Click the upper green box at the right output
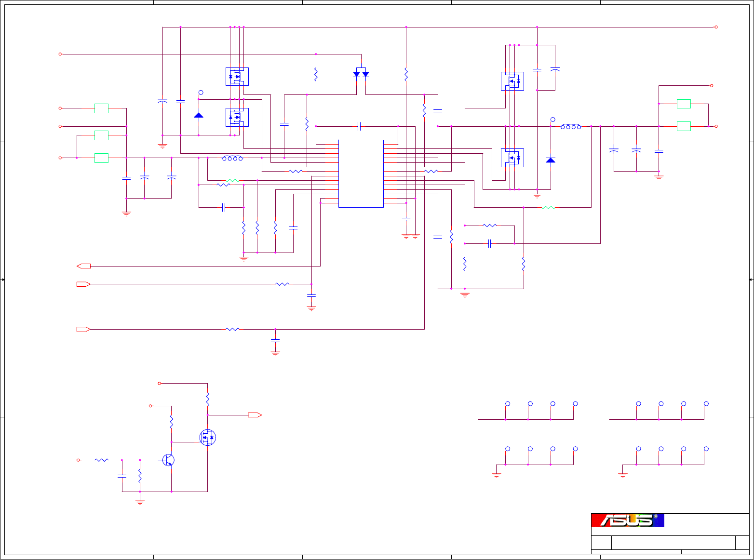The height and width of the screenshot is (560, 754). [684, 104]
